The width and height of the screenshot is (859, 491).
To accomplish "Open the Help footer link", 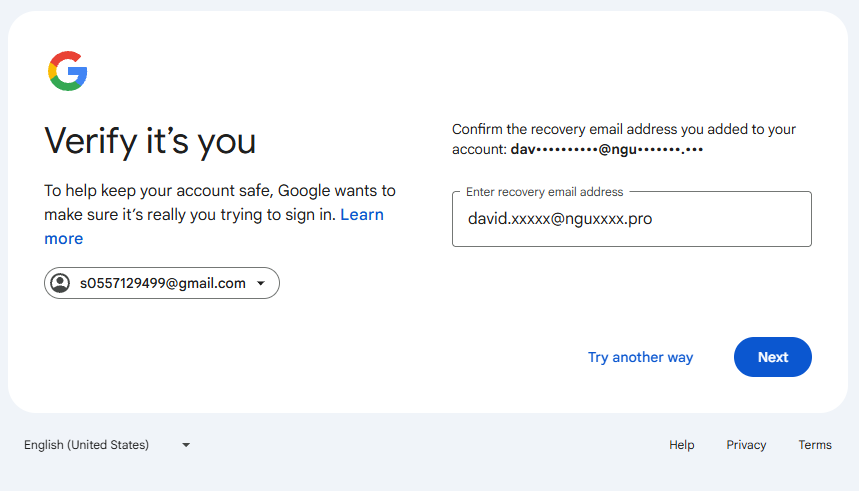I will pyautogui.click(x=682, y=445).
